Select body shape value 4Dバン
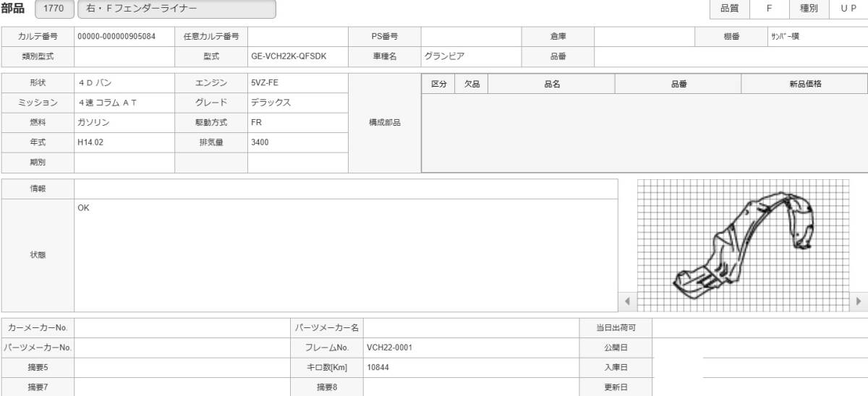This screenshot has height=396, width=868. [x=95, y=83]
